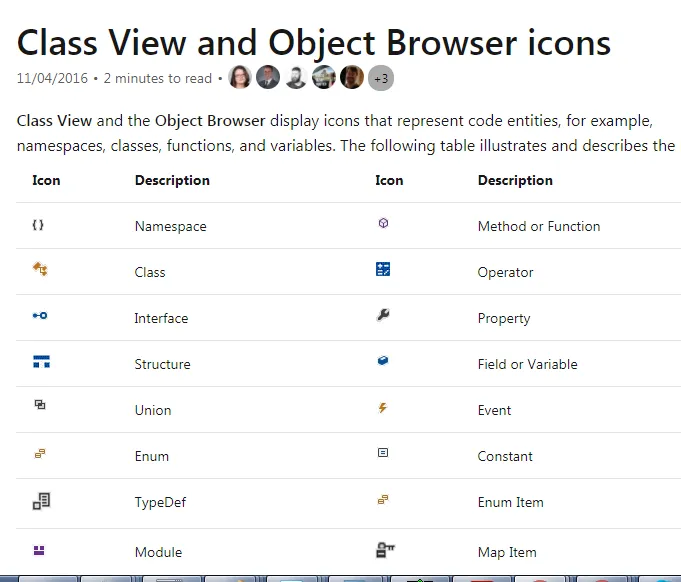This screenshot has height=582, width=681.
Task: Click the Namespace curly braces icon
Action: click(38, 225)
